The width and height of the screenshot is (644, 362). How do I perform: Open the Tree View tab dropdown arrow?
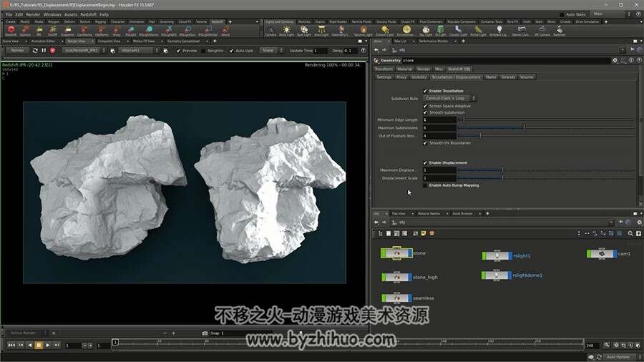pyautogui.click(x=411, y=214)
